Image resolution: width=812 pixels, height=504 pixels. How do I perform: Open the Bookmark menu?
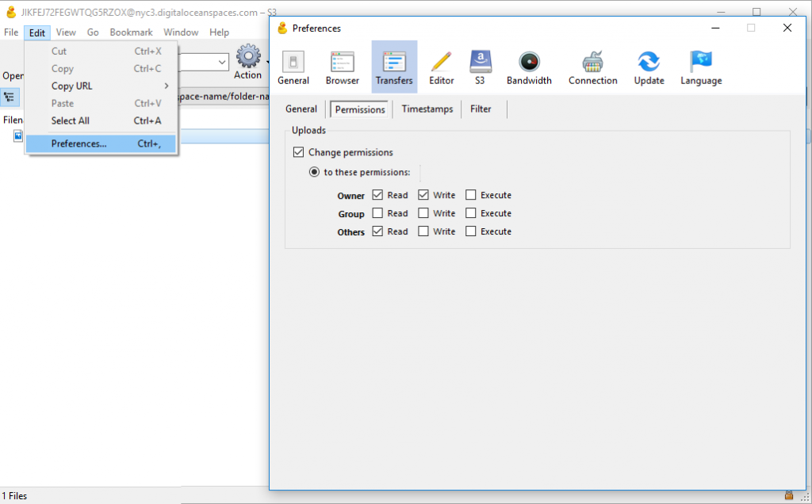coord(130,32)
